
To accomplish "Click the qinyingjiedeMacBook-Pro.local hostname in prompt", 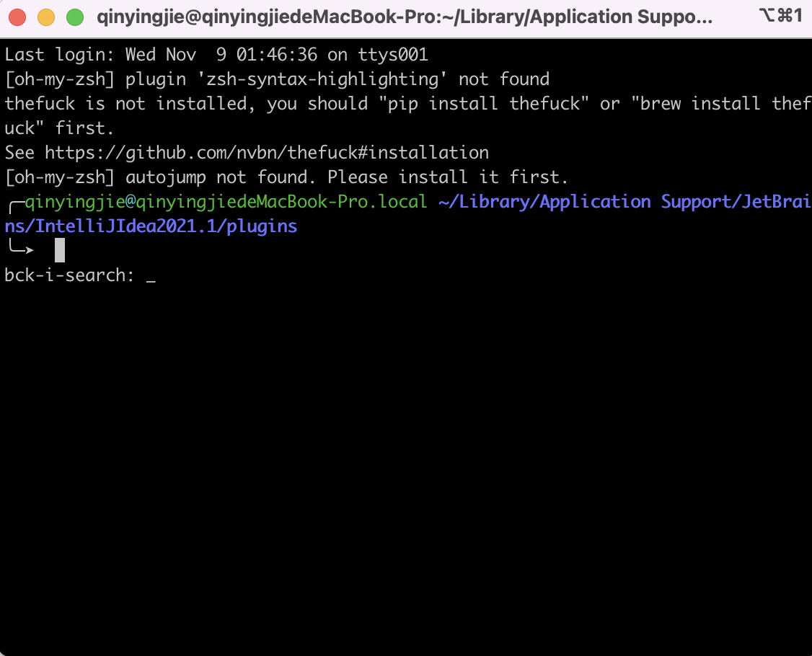I will click(282, 202).
